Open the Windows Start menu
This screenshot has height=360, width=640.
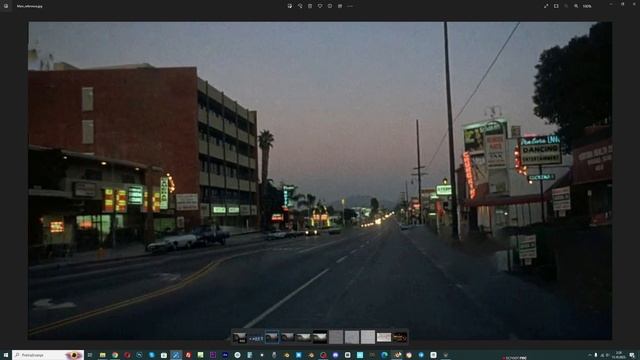click(x=6, y=355)
